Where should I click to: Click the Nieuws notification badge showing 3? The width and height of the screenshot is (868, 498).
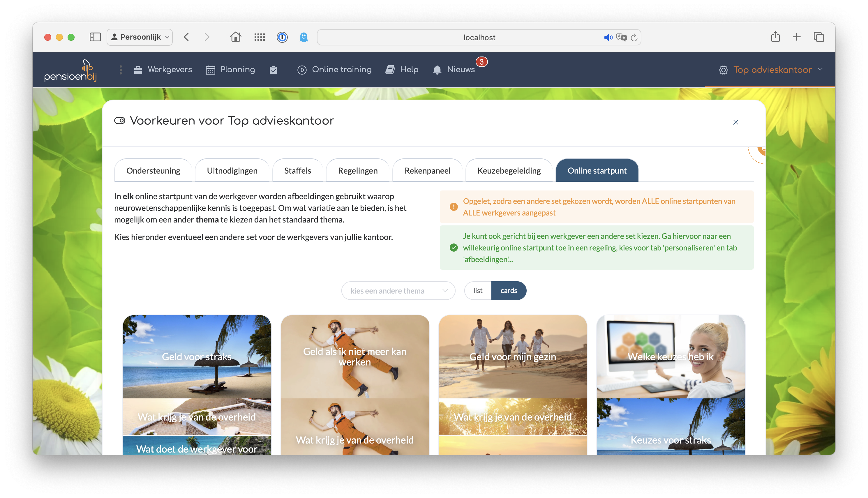pos(481,62)
